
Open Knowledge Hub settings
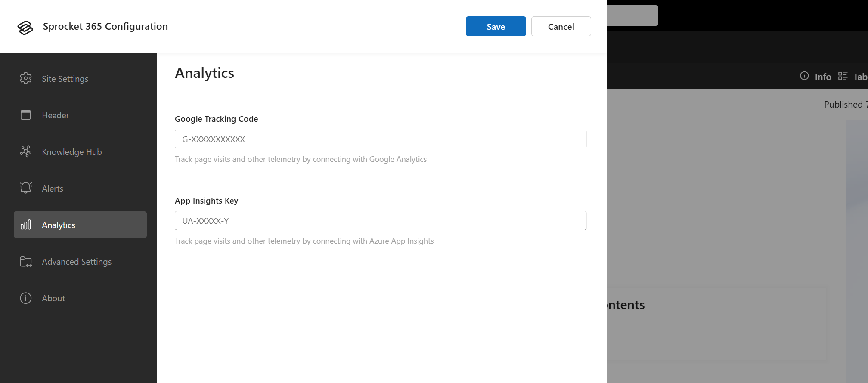[x=80, y=152]
